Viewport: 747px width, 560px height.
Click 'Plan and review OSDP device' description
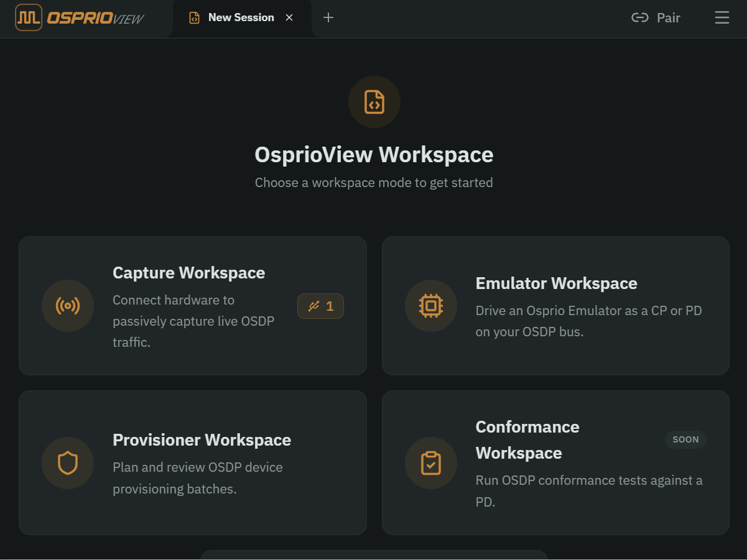(198, 478)
